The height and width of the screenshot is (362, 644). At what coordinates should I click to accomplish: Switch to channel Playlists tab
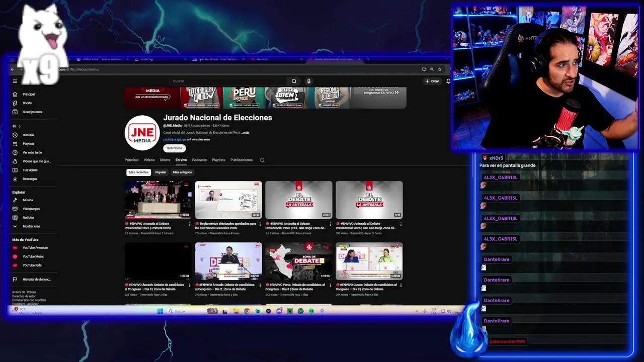(x=218, y=160)
